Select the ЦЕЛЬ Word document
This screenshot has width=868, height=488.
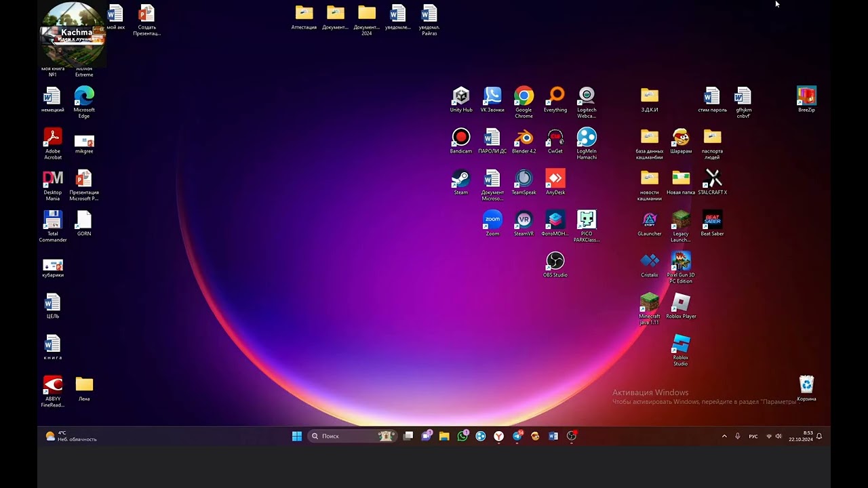(53, 306)
